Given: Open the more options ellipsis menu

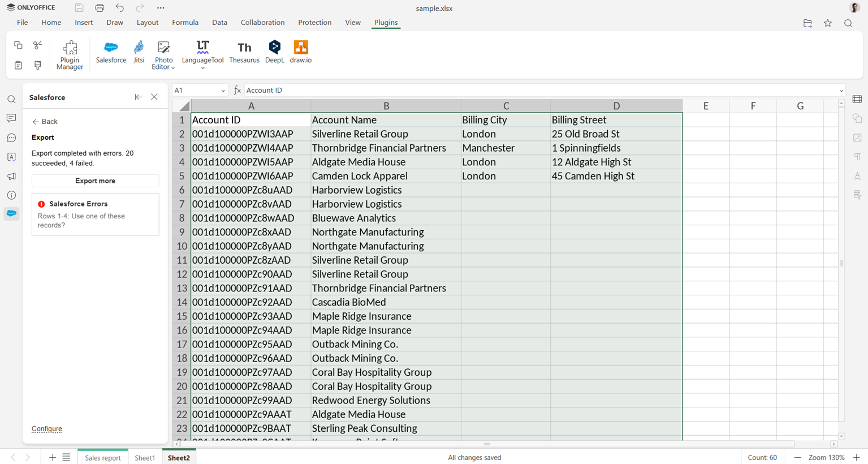Looking at the screenshot, I should click(x=161, y=8).
